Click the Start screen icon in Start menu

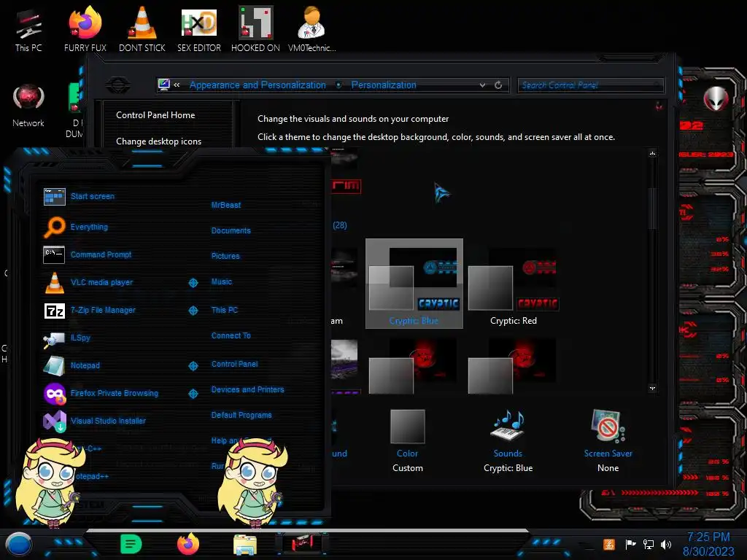tap(54, 196)
